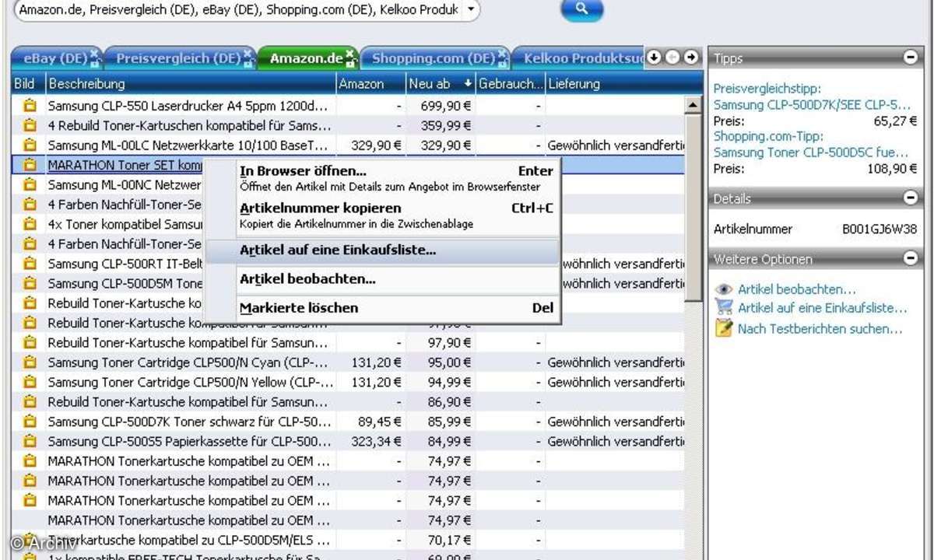Image resolution: width=934 pixels, height=560 pixels.
Task: Click the bag icon of CLP-500S5 Papierkassette
Action: pyautogui.click(x=30, y=441)
